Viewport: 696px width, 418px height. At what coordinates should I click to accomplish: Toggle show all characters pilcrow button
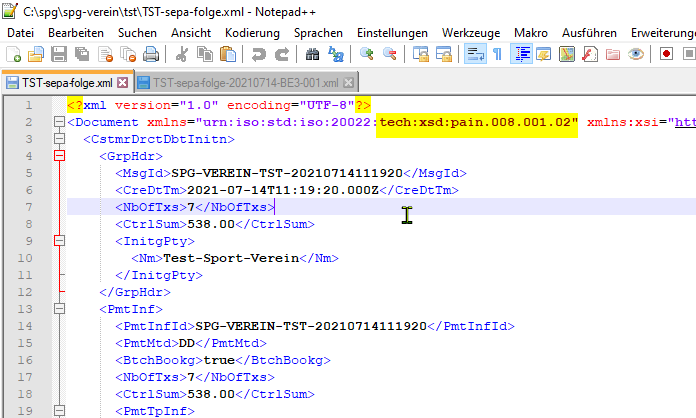(x=497, y=54)
